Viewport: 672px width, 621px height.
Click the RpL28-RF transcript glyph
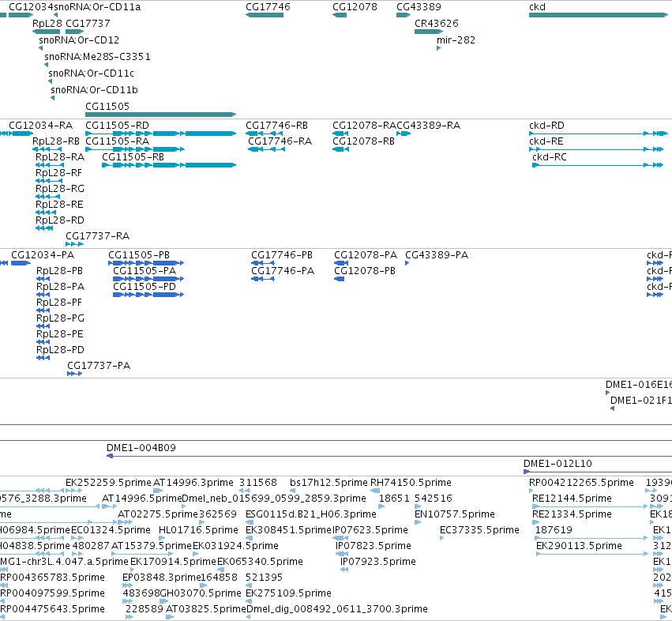click(49, 181)
